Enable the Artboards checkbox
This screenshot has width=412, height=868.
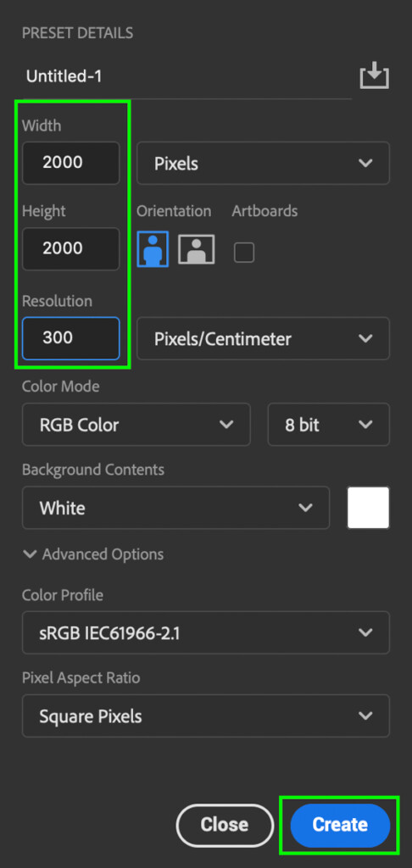coord(244,253)
